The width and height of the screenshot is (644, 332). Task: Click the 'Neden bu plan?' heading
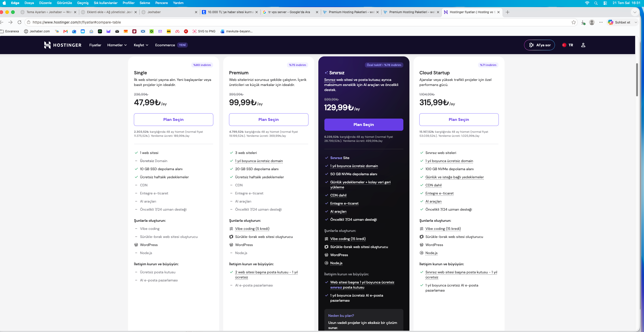pyautogui.click(x=341, y=316)
